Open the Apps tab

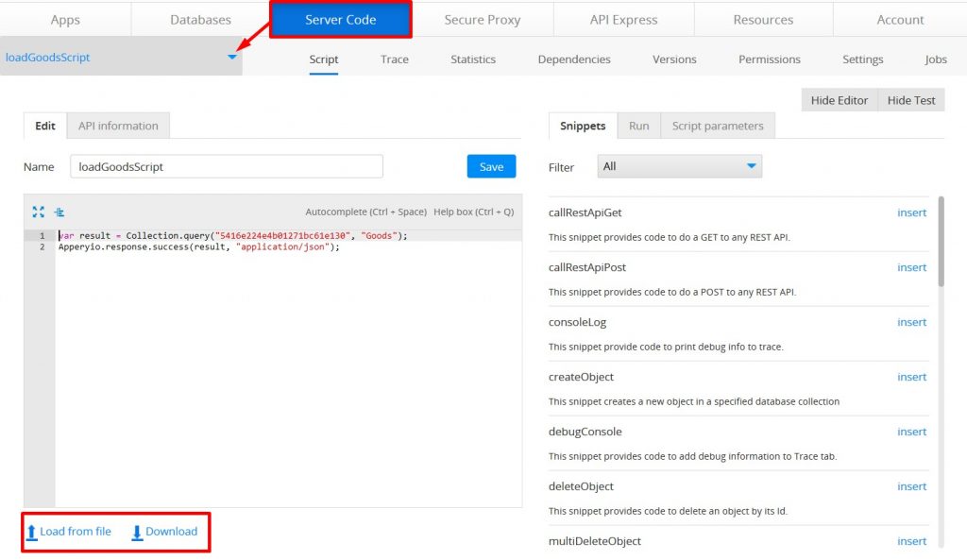[x=65, y=19]
